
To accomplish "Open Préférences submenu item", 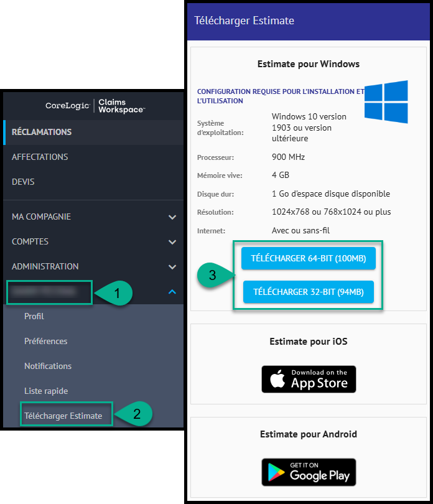I will [45, 341].
